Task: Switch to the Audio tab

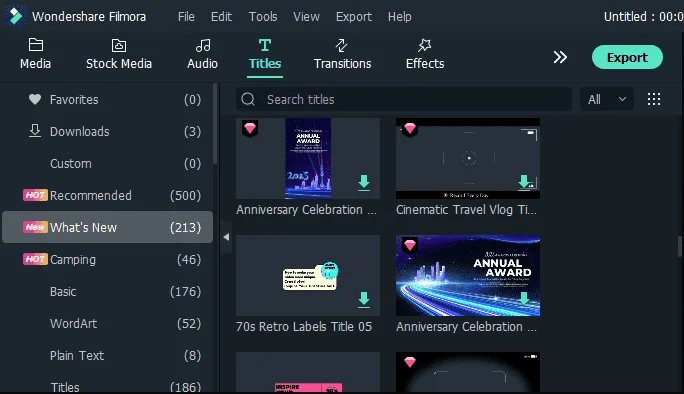Action: (x=202, y=54)
